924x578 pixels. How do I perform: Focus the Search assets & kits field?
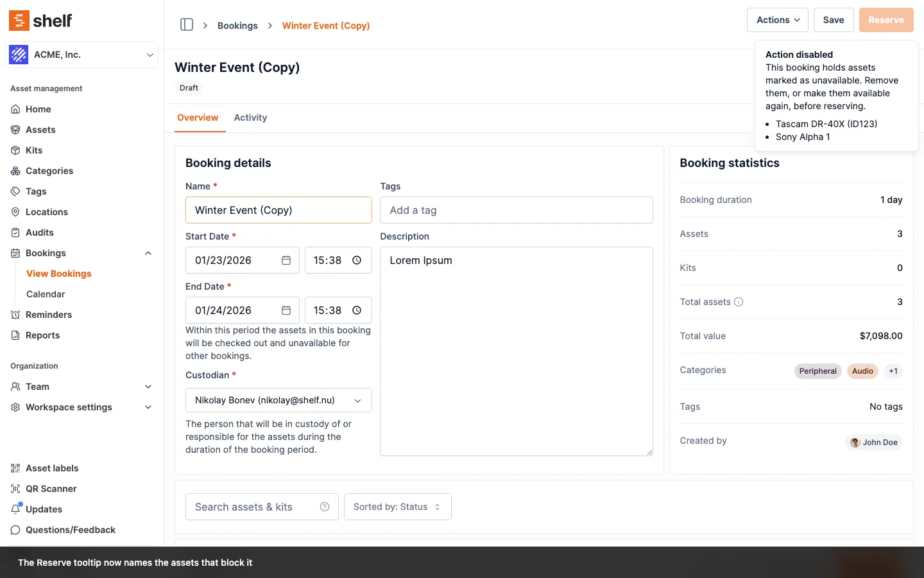[262, 507]
